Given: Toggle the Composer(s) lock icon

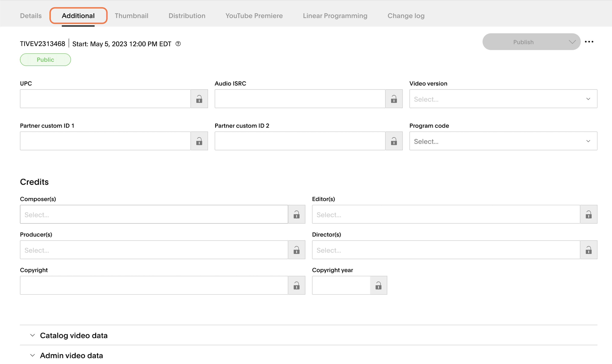Looking at the screenshot, I should click(x=297, y=214).
